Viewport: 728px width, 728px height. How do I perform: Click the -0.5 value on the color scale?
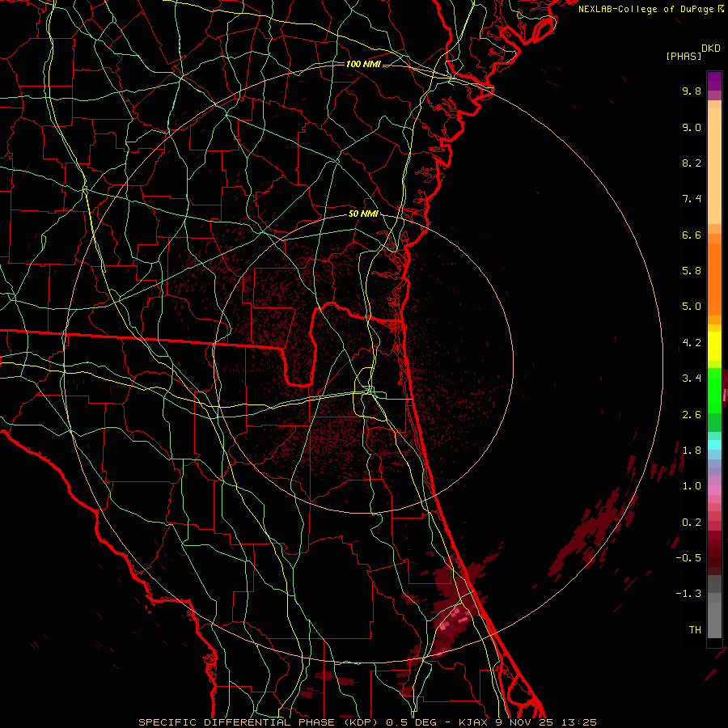(x=688, y=558)
